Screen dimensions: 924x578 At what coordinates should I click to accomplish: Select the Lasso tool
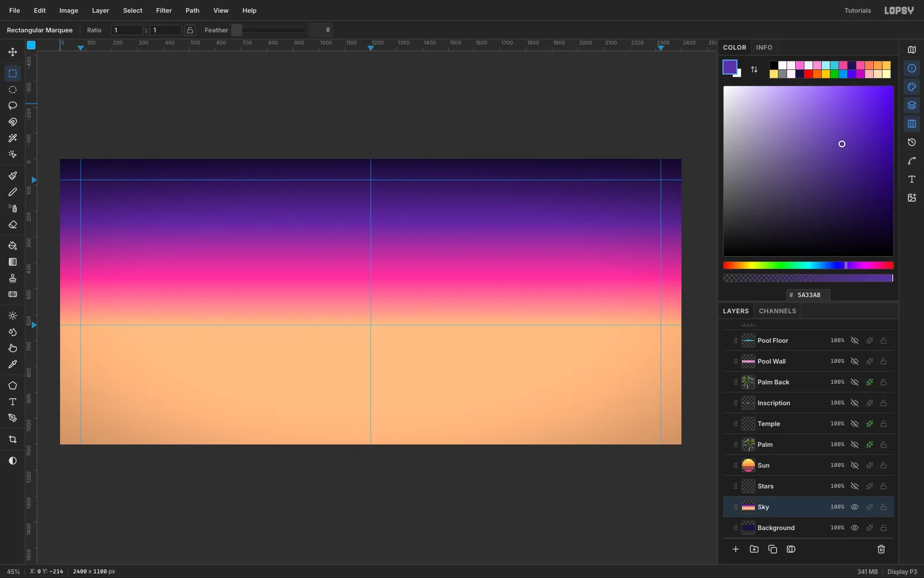pyautogui.click(x=13, y=106)
